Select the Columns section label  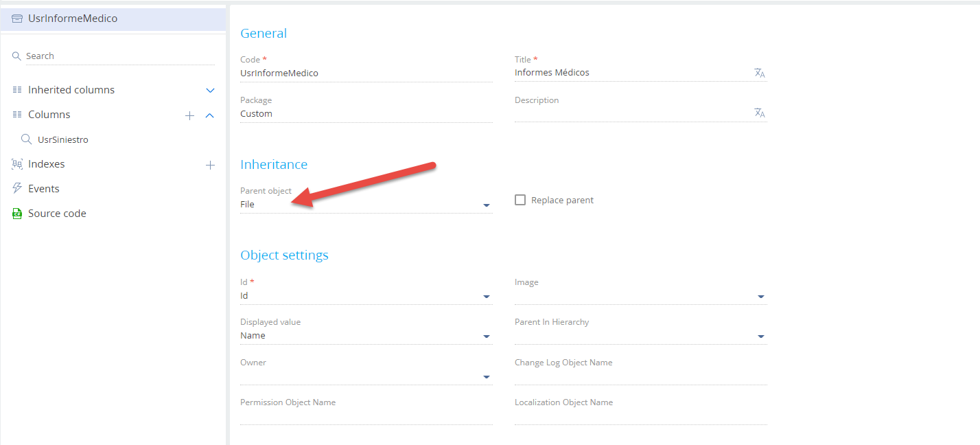pos(49,115)
